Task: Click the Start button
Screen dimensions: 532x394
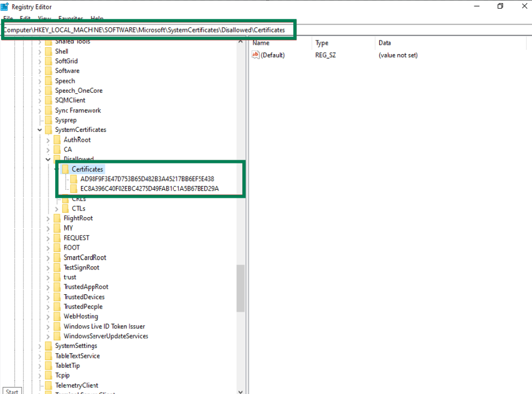Action: click(x=12, y=391)
